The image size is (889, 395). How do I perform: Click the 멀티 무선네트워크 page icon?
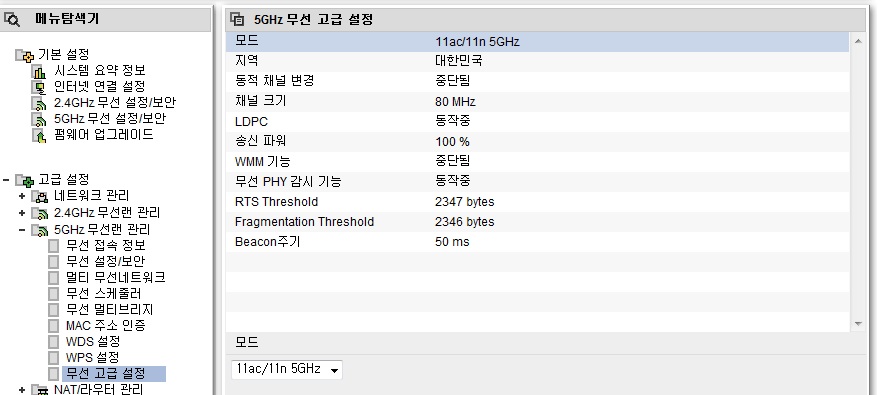tap(53, 278)
